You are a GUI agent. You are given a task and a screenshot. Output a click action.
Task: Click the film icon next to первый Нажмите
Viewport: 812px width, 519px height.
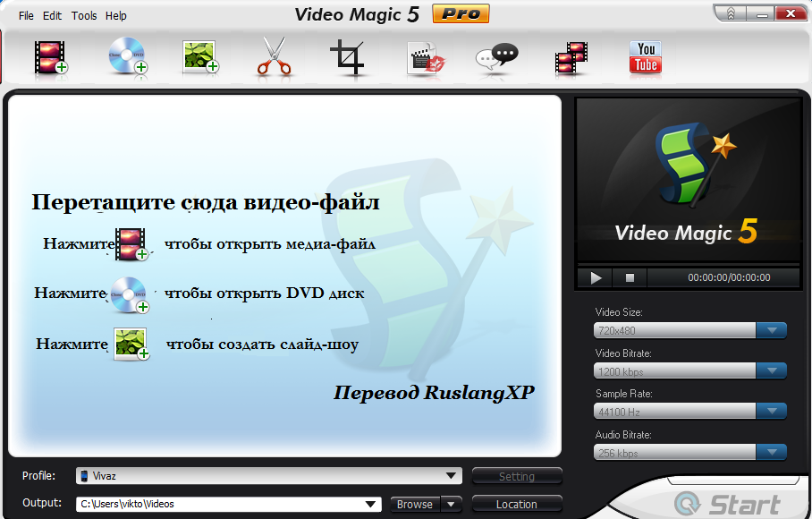(x=131, y=244)
